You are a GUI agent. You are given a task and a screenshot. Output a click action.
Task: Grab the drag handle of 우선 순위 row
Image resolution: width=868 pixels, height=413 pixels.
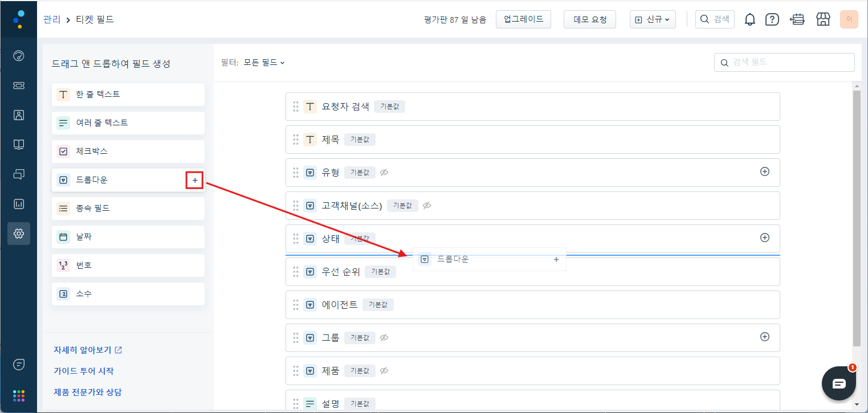[296, 272]
